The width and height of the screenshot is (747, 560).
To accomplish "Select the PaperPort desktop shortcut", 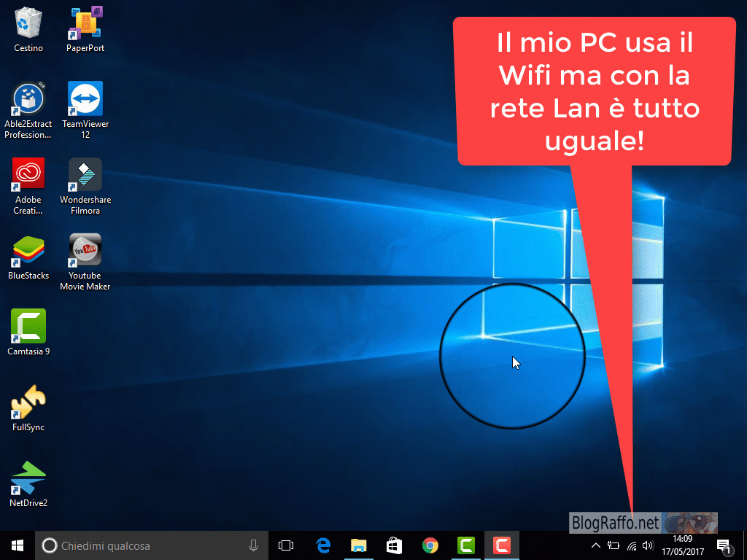I will point(85,29).
